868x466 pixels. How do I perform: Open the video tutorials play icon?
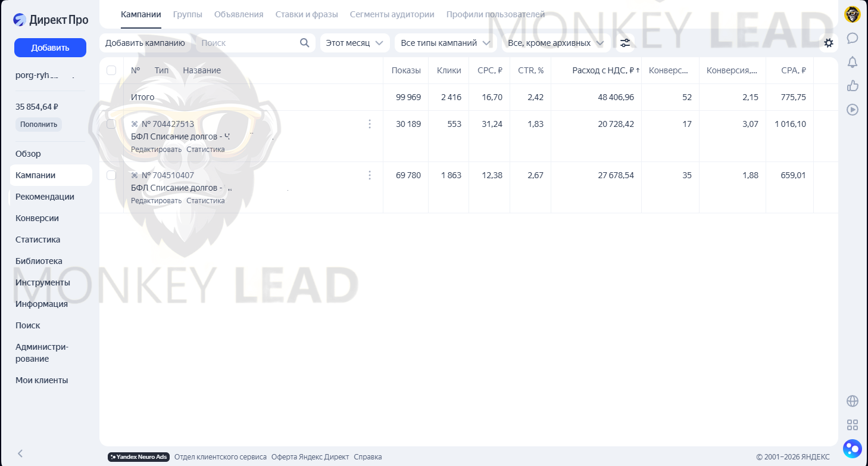coord(853,110)
